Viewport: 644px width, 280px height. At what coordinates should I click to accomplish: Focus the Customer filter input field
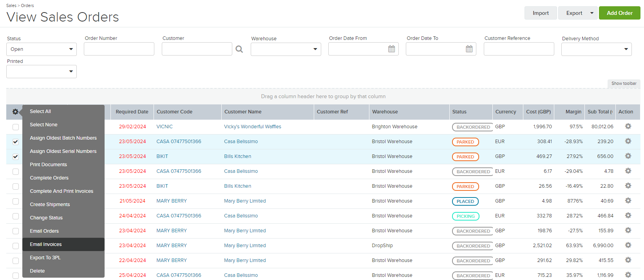tap(197, 49)
